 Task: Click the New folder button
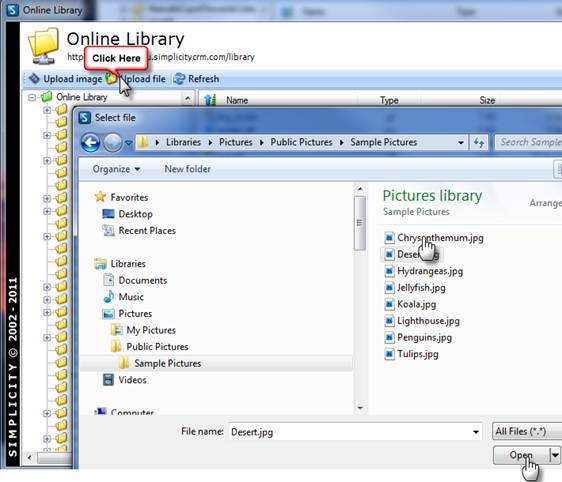pos(187,169)
